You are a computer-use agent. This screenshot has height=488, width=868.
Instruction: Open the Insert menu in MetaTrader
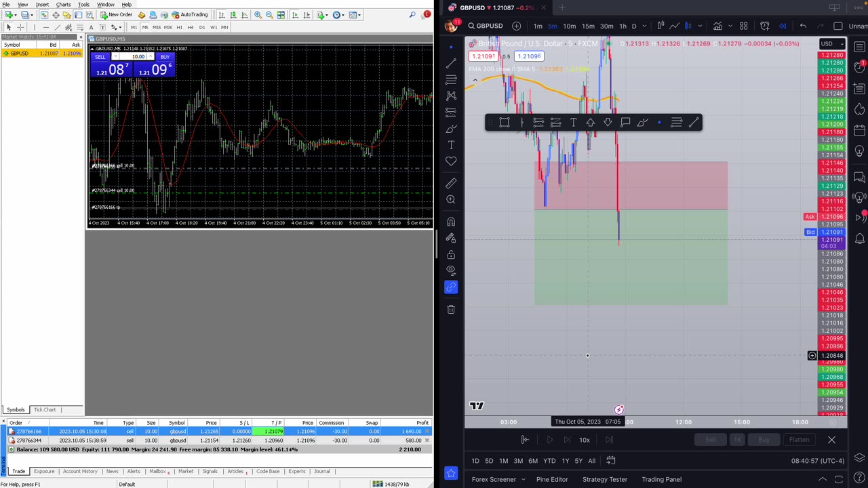click(42, 4)
